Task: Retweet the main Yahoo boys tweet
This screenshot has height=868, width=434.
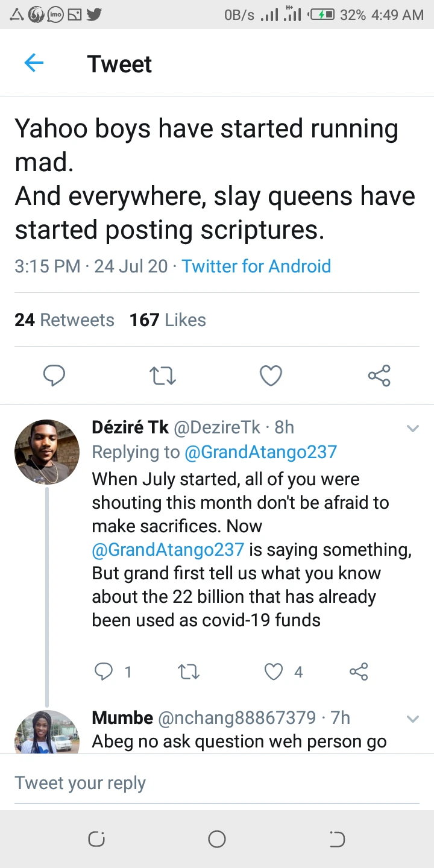Action: (x=162, y=376)
